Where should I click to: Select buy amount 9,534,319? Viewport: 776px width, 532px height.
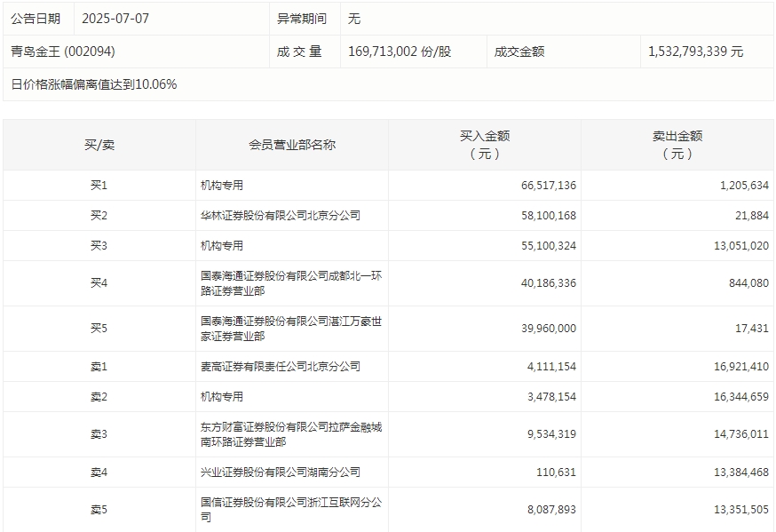[551, 434]
